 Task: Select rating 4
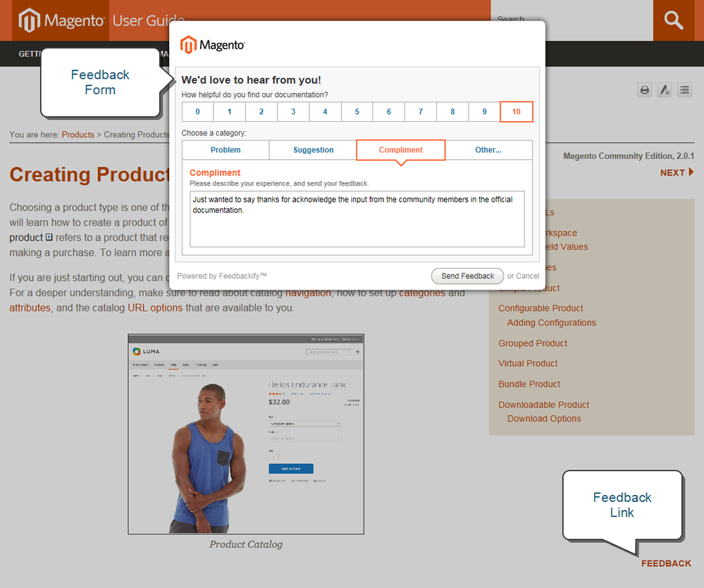tap(325, 112)
